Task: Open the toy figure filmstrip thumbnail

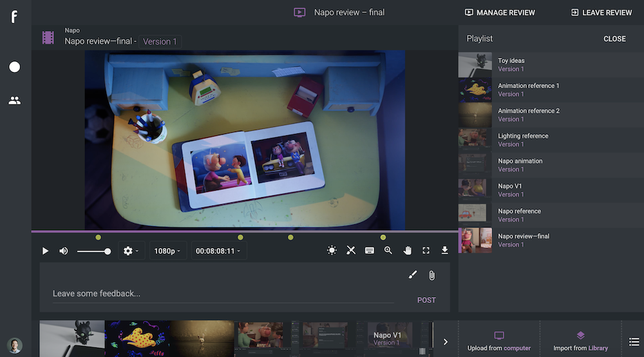Action: 72,338
